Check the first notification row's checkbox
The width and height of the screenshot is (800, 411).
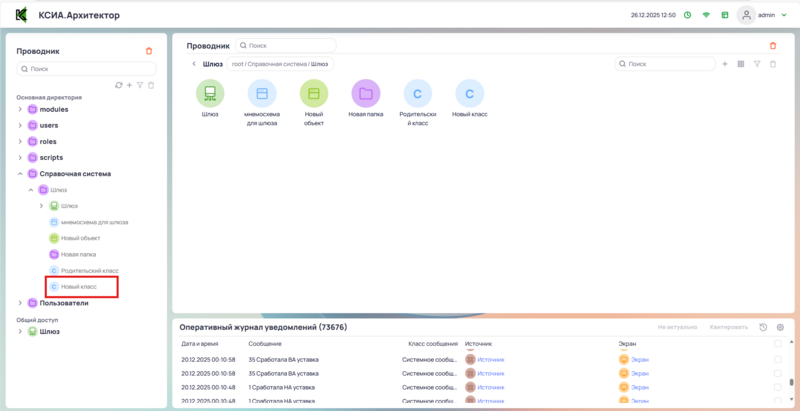(778, 359)
